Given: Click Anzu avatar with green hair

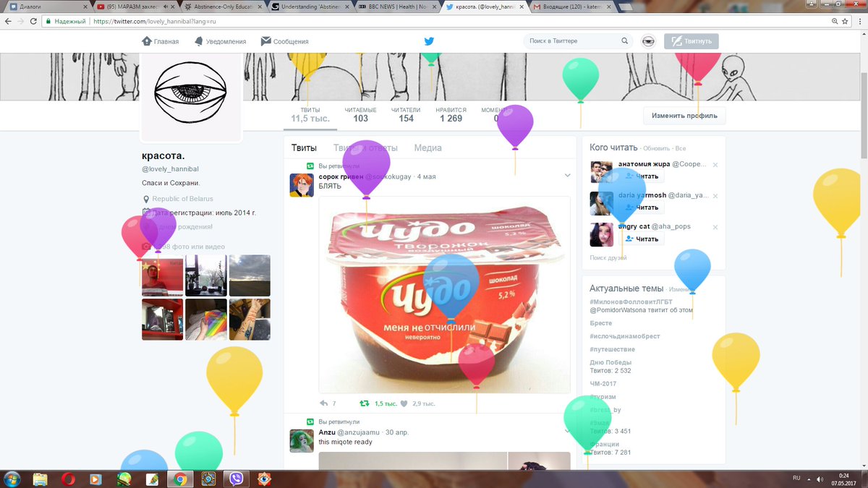Looking at the screenshot, I should click(302, 440).
